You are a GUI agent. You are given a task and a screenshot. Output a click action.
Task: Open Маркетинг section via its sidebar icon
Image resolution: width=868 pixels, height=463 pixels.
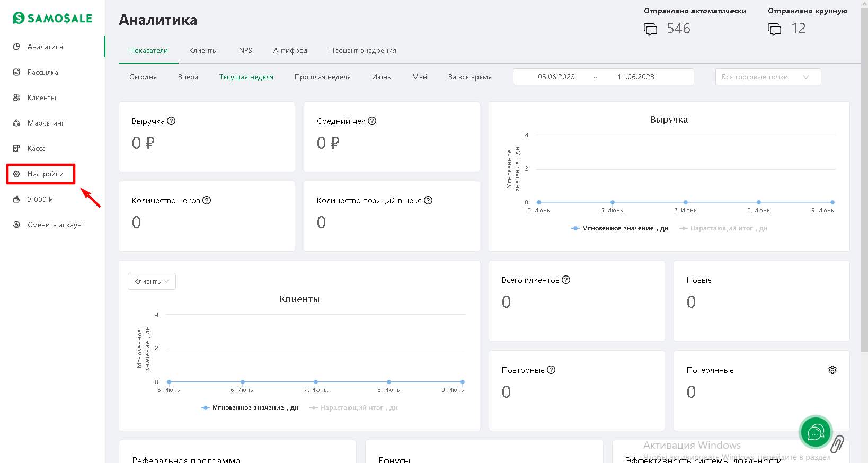[16, 123]
